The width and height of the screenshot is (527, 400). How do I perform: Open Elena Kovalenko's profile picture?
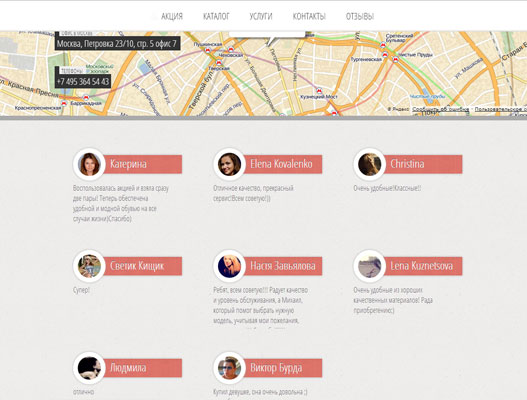point(229,164)
